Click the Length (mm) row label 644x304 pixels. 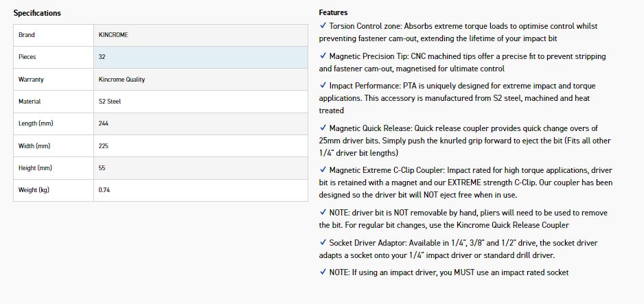tap(36, 124)
